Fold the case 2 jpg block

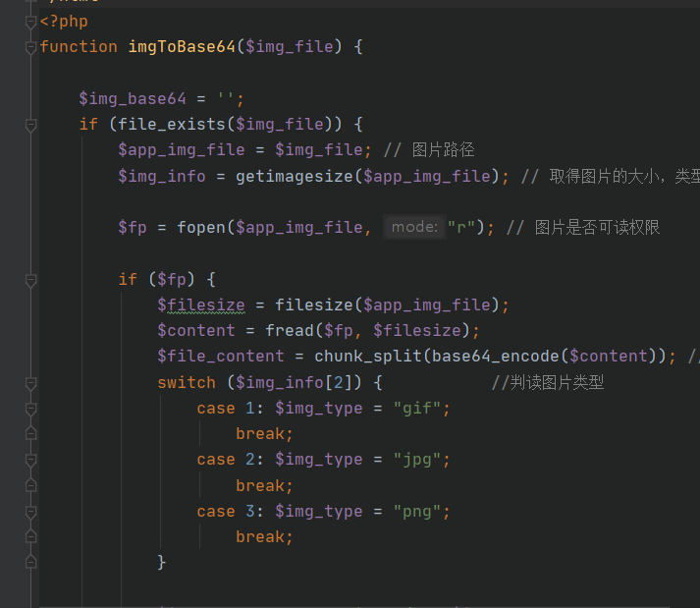point(30,460)
